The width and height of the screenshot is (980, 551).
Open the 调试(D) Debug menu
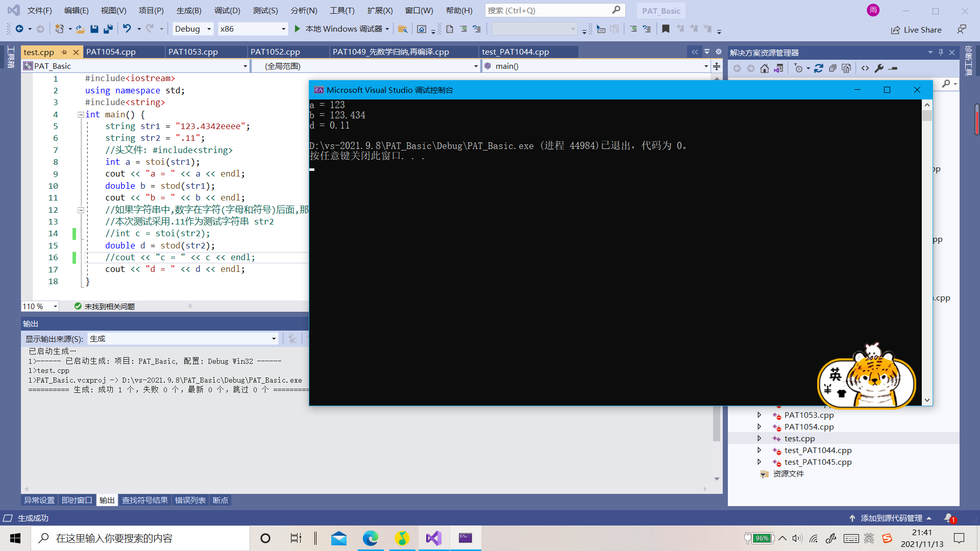[227, 10]
